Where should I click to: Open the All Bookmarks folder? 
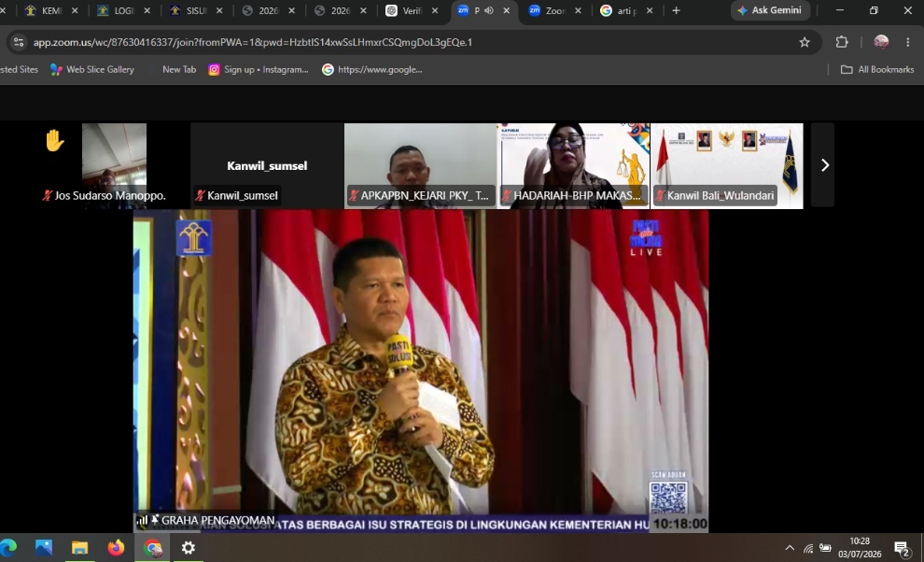coord(877,70)
